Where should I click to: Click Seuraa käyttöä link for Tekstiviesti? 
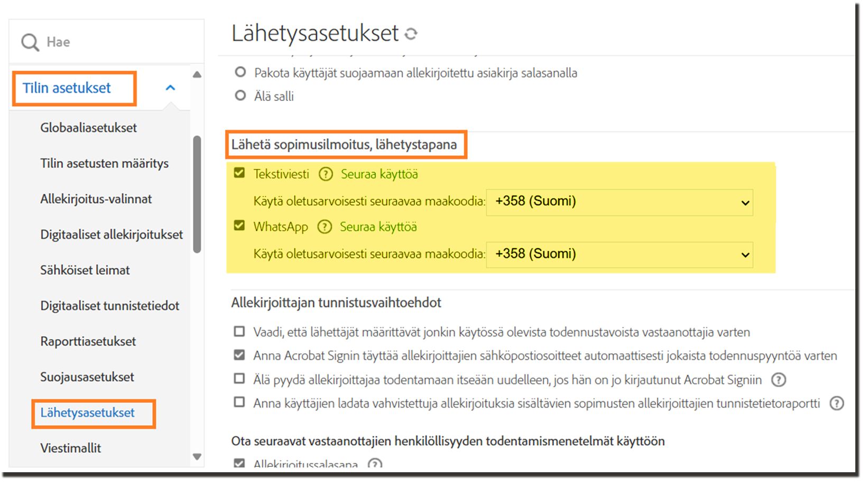pos(379,174)
